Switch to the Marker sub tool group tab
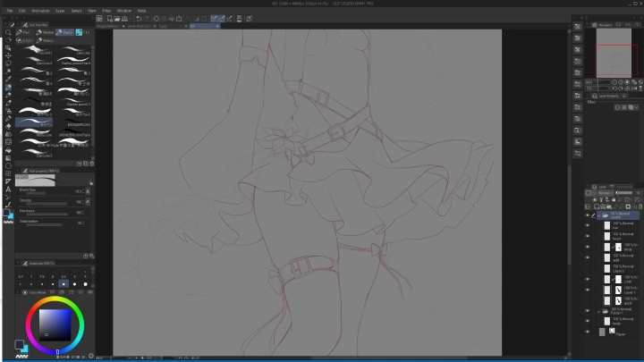644x362 pixels. (x=45, y=32)
